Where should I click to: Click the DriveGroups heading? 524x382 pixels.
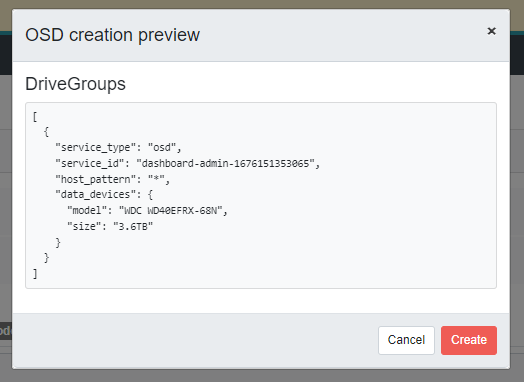click(x=76, y=84)
